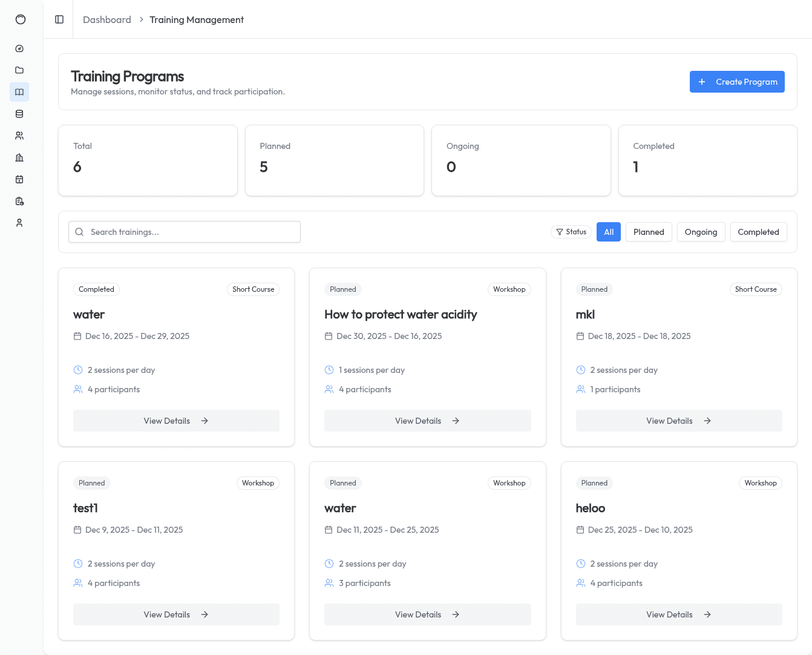Select the Planned status filter

tap(648, 232)
